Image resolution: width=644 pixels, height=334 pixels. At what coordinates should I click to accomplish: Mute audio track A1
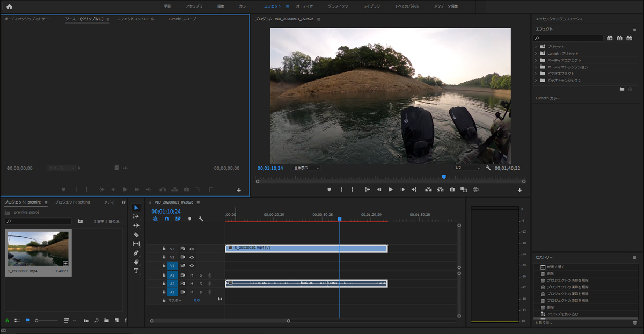point(192,275)
